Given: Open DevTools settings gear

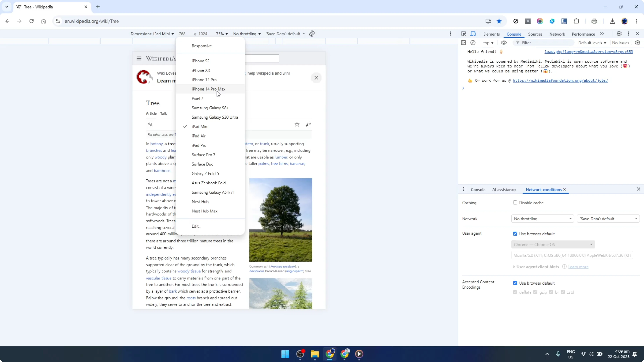Looking at the screenshot, I should point(619,34).
